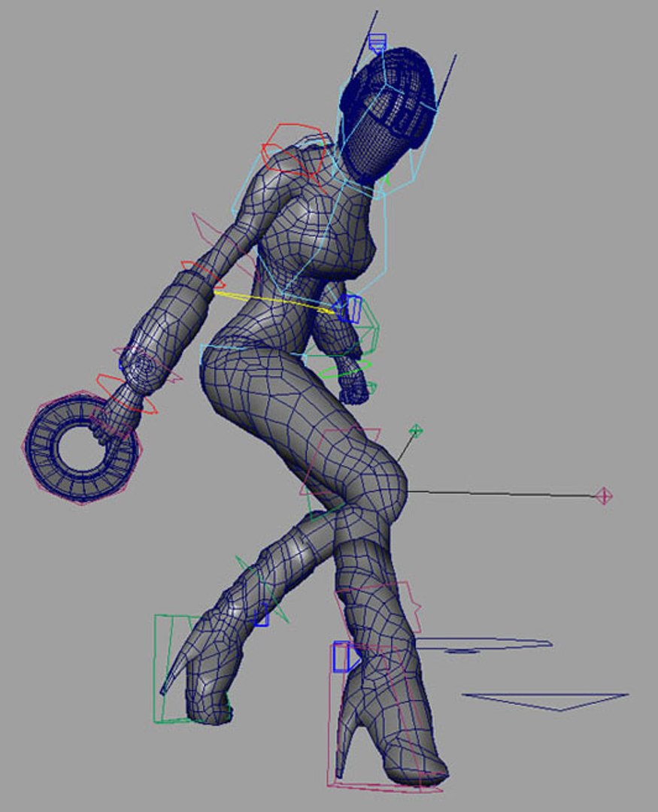Select the pink box foot control

pyautogui.click(x=384, y=720)
